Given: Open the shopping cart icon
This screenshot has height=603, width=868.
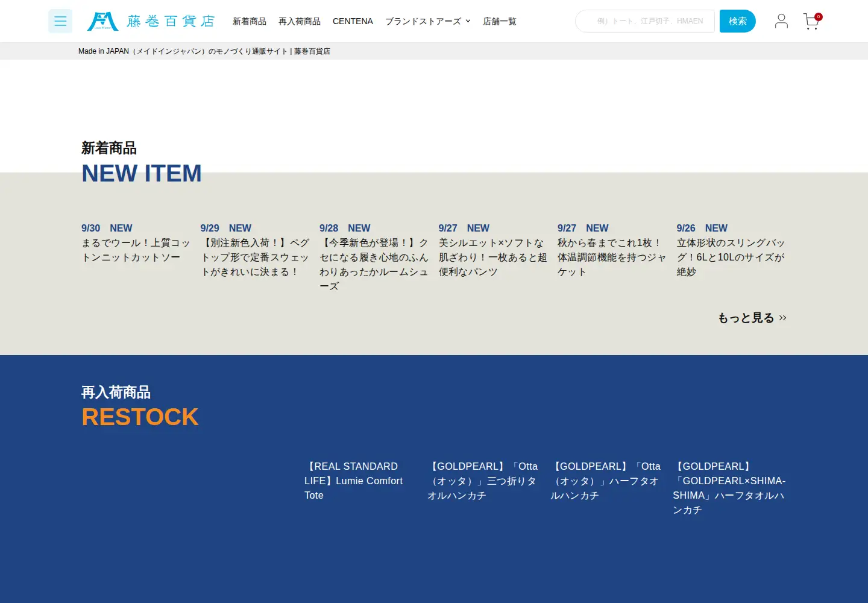Looking at the screenshot, I should (812, 21).
